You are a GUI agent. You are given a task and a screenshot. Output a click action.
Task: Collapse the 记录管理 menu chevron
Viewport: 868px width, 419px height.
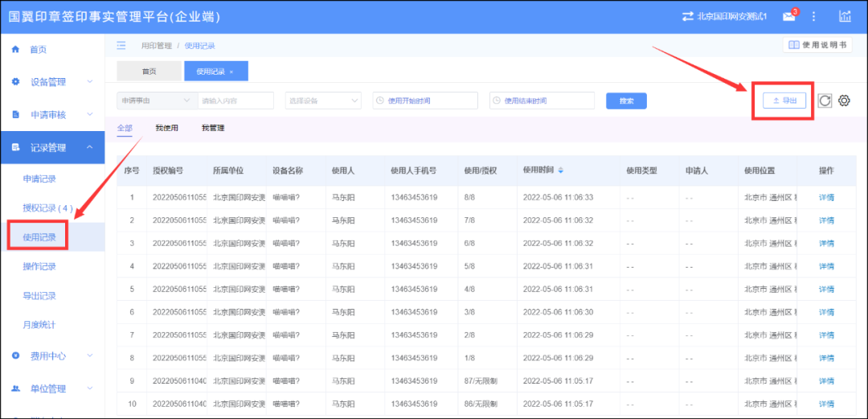click(90, 147)
